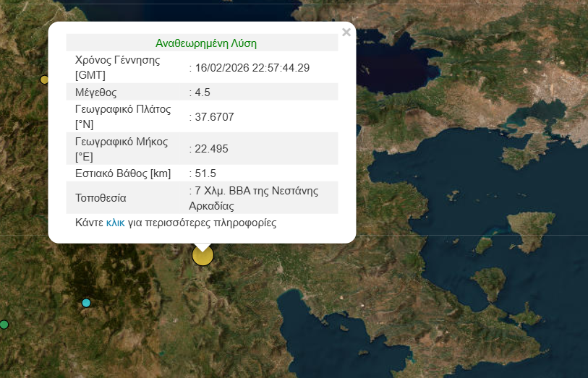Open the κλικ link for more information
Screen dimensions: 588x378
point(115,223)
